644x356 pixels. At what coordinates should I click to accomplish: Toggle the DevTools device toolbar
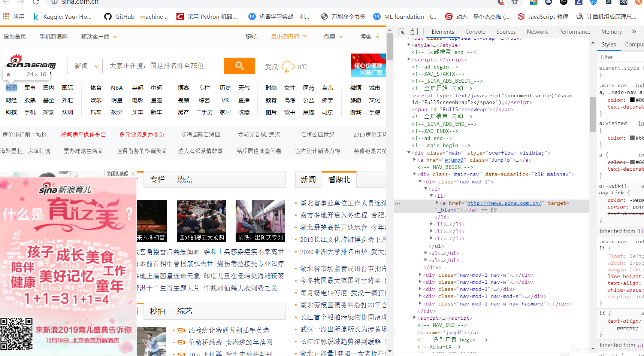click(x=414, y=31)
